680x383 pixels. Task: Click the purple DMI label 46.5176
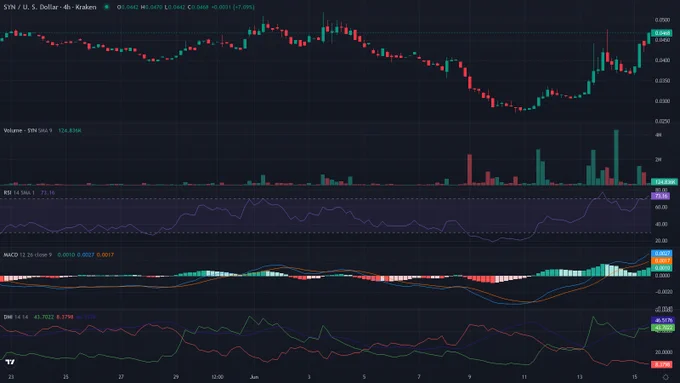pyautogui.click(x=663, y=320)
